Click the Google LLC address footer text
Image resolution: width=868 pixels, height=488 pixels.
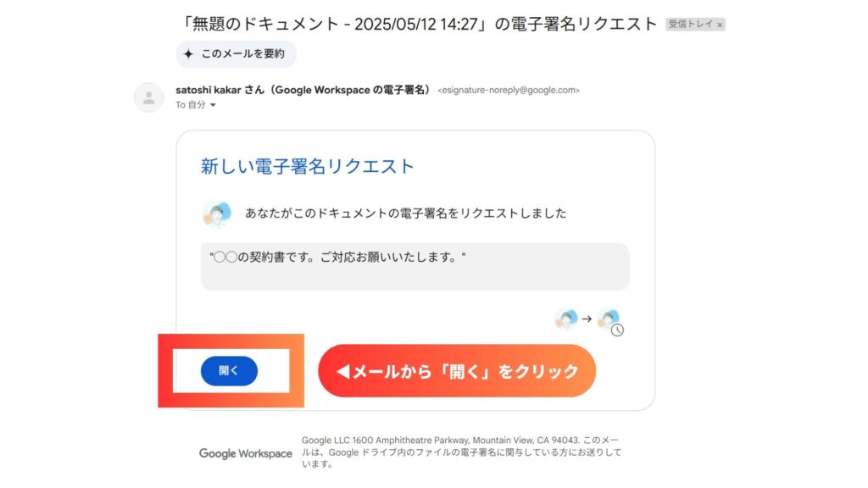point(462,452)
